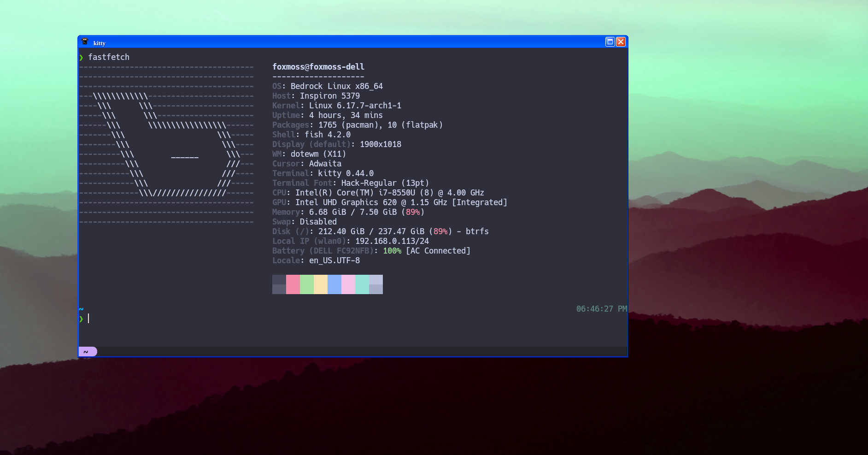Click the kitty window title text
868x455 pixels.
[100, 43]
